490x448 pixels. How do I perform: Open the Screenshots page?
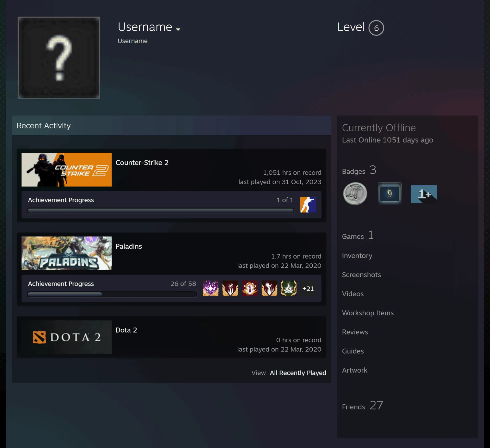(x=361, y=275)
